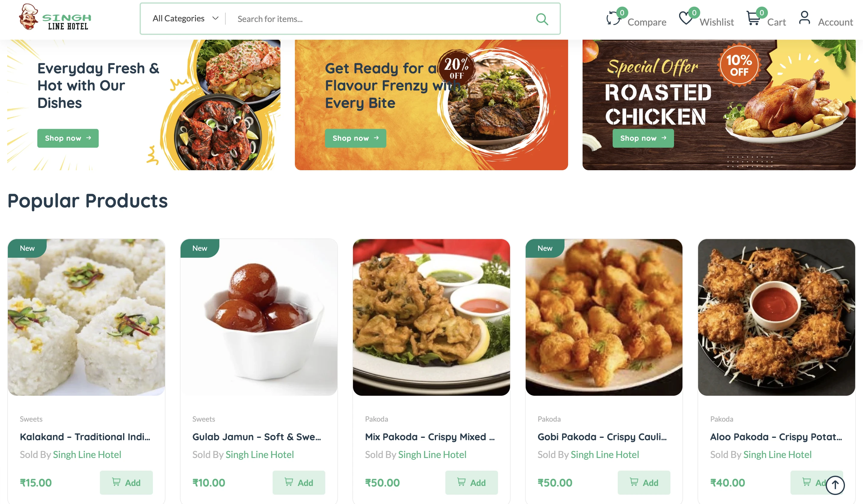Open the Gulab Jamun product image
This screenshot has height=504, width=863.
pos(259,317)
